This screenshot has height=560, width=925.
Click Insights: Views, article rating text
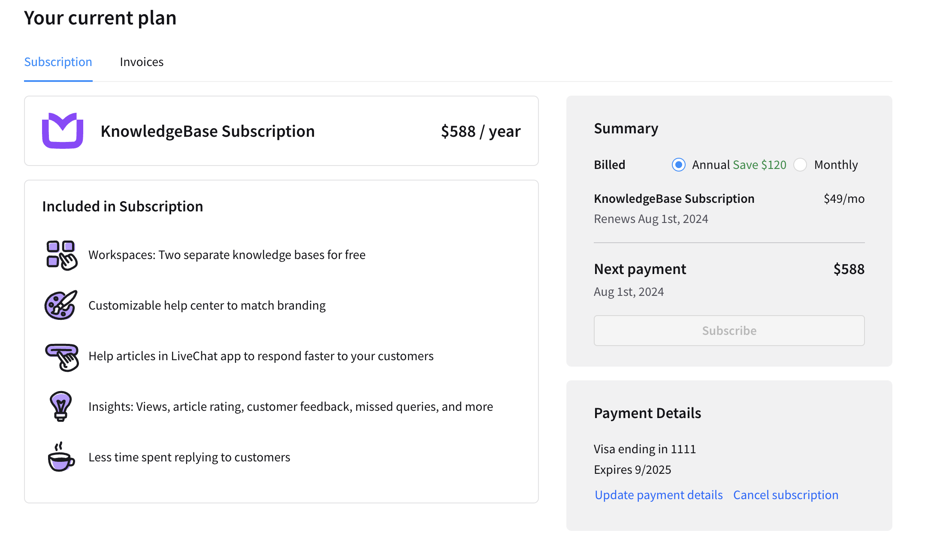[290, 406]
